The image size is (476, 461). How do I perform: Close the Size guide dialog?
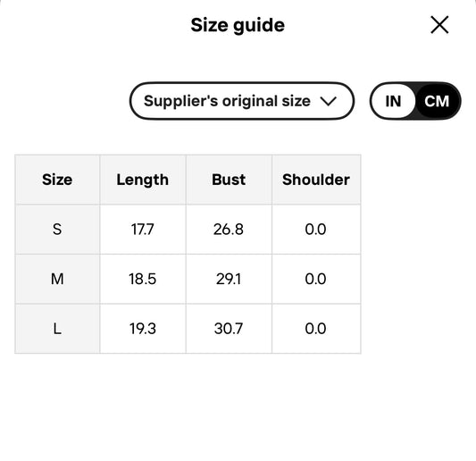pos(439,25)
